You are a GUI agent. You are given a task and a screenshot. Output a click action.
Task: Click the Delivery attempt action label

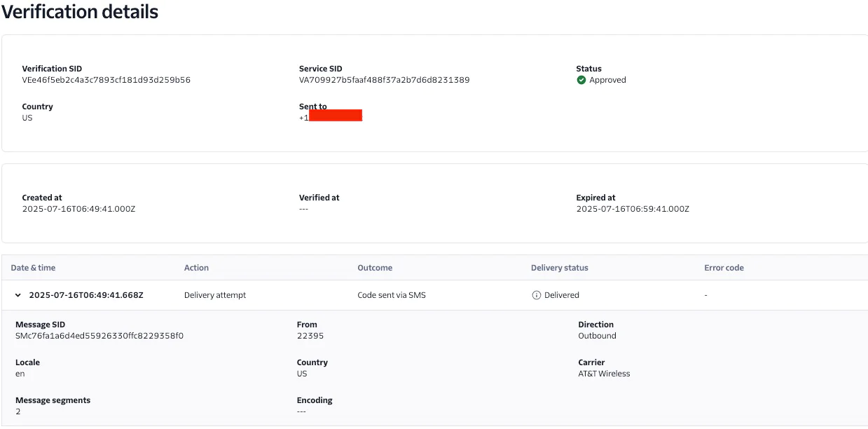[x=214, y=295]
